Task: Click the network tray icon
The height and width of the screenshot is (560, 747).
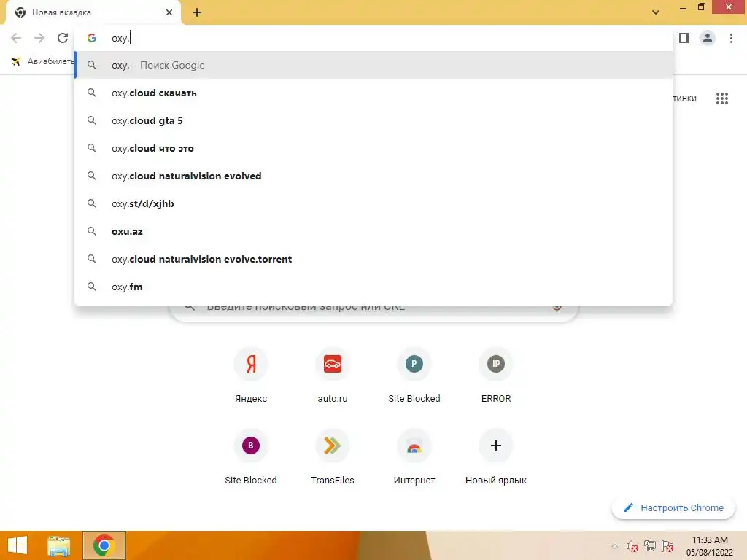Action: tap(649, 546)
